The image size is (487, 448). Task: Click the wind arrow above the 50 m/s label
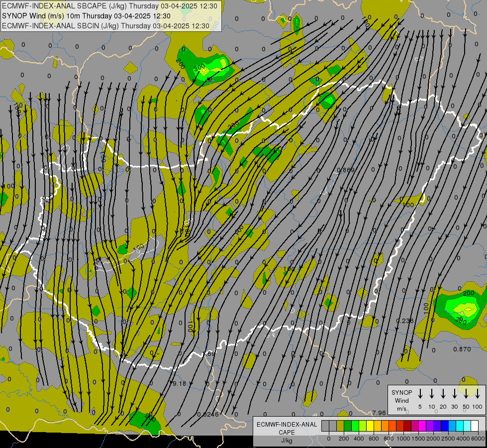(466, 393)
